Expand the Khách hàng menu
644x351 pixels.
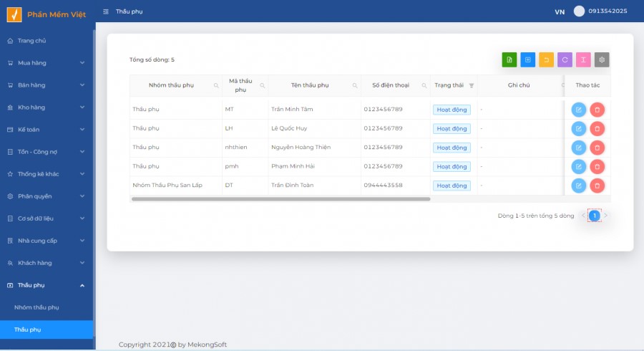[x=47, y=263]
